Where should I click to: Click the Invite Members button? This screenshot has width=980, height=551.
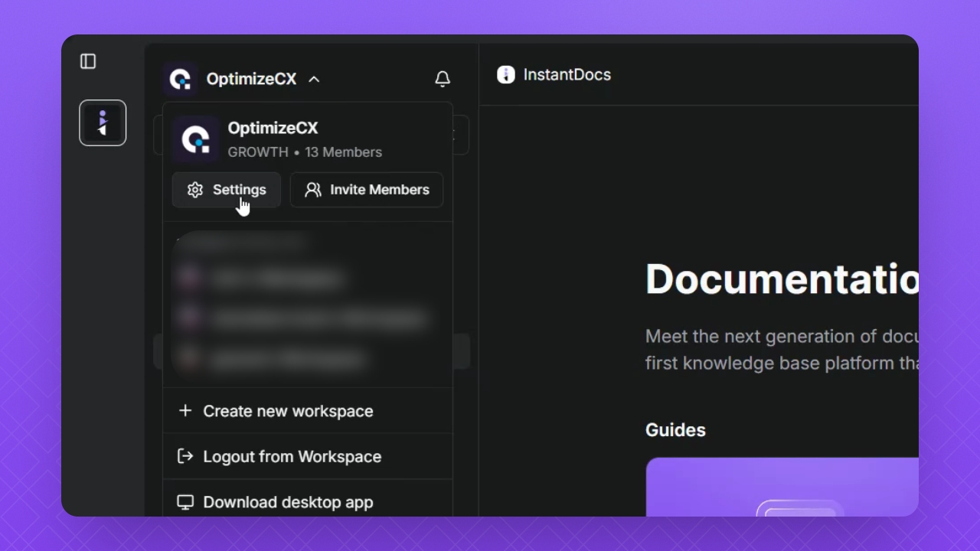(367, 190)
